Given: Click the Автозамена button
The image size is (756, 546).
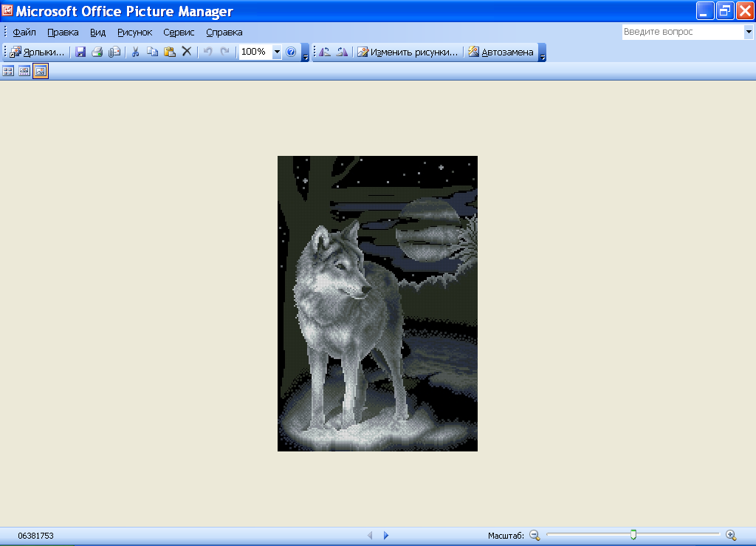Looking at the screenshot, I should click(501, 52).
